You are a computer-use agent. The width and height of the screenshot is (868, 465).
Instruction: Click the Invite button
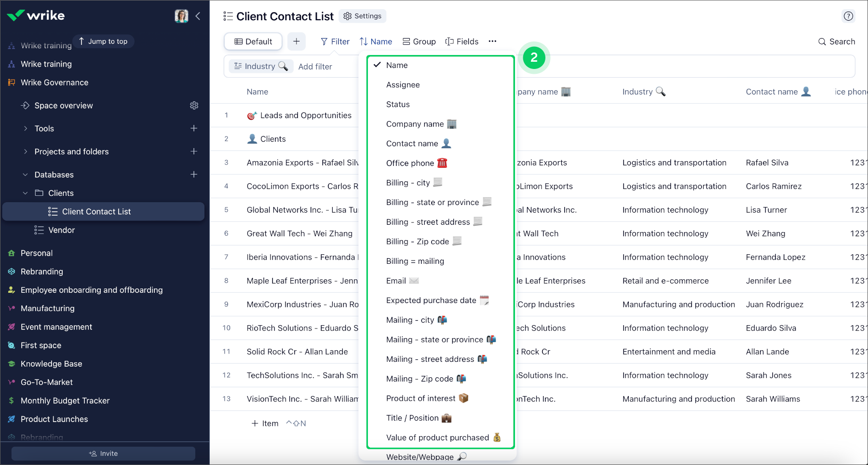pos(103,453)
